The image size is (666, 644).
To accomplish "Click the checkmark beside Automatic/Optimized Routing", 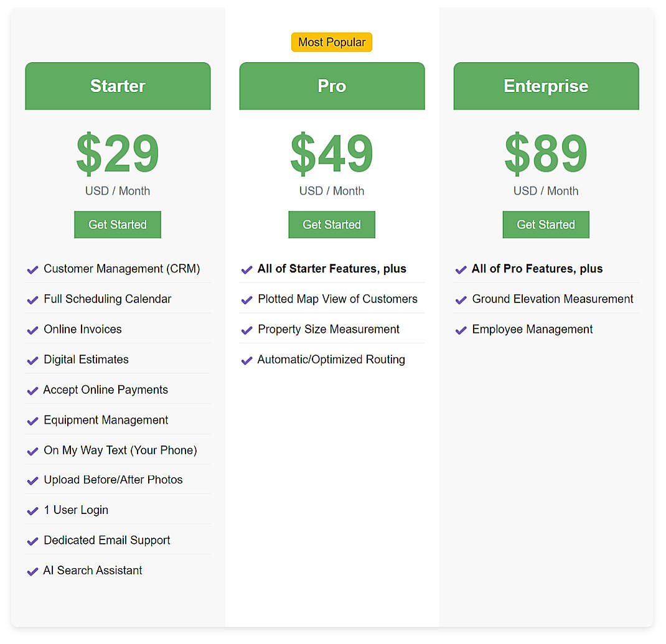I will [x=246, y=360].
